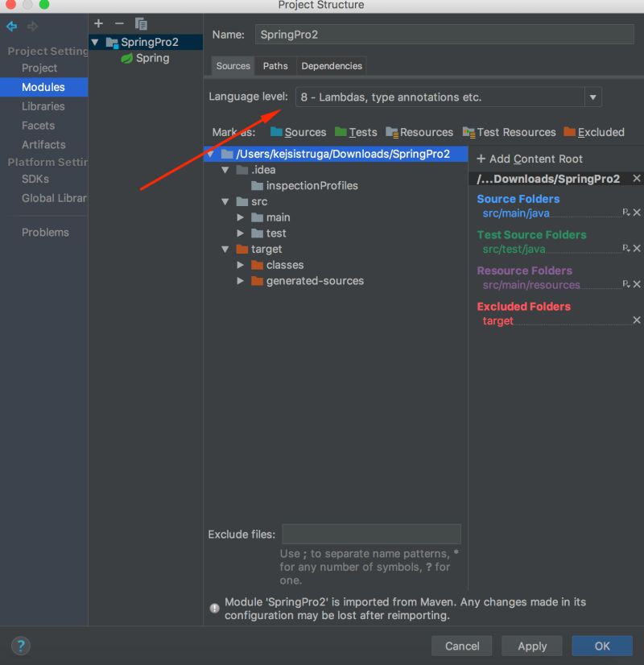Select the src folder row

pyautogui.click(x=251, y=202)
